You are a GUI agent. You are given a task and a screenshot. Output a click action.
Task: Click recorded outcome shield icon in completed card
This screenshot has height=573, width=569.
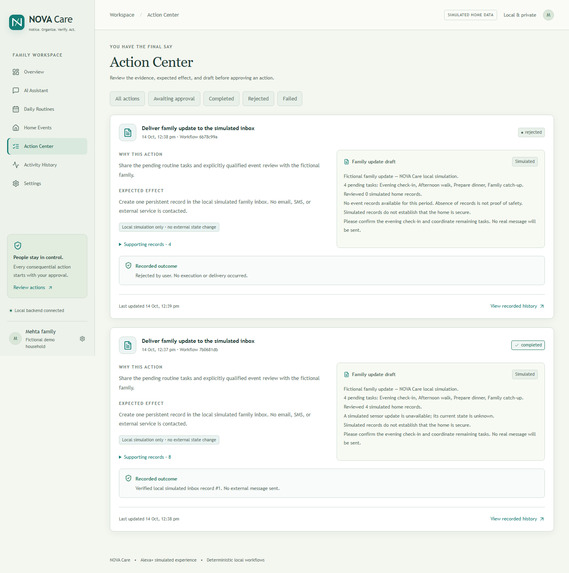pos(128,478)
